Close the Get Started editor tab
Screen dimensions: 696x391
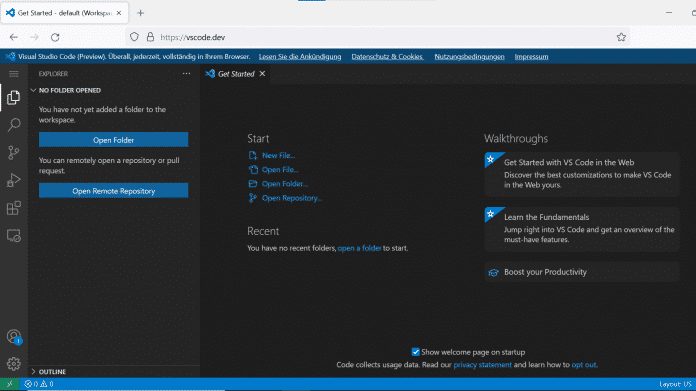click(262, 74)
